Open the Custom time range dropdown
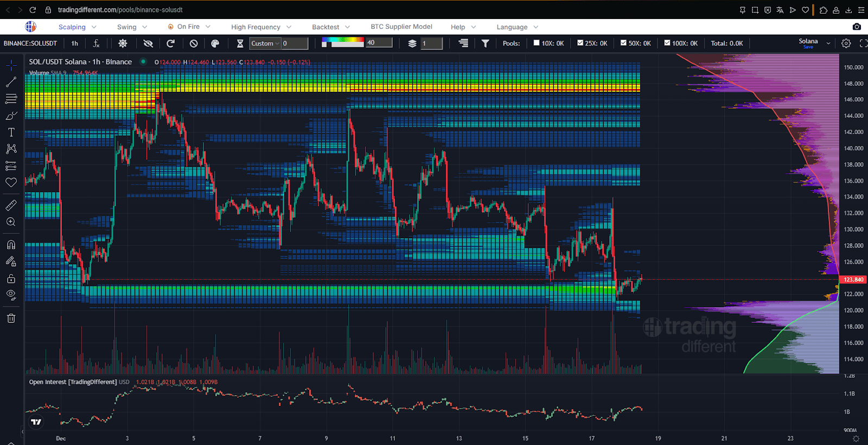 (x=265, y=43)
